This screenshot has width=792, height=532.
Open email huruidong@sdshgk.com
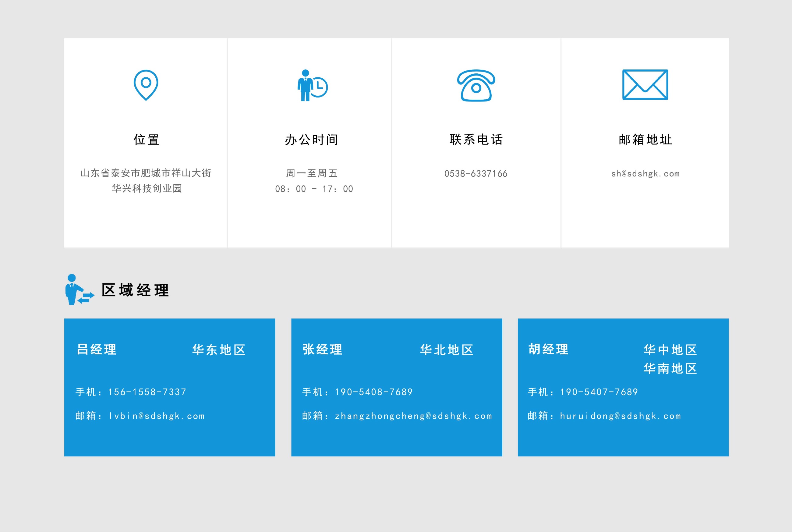pos(621,416)
